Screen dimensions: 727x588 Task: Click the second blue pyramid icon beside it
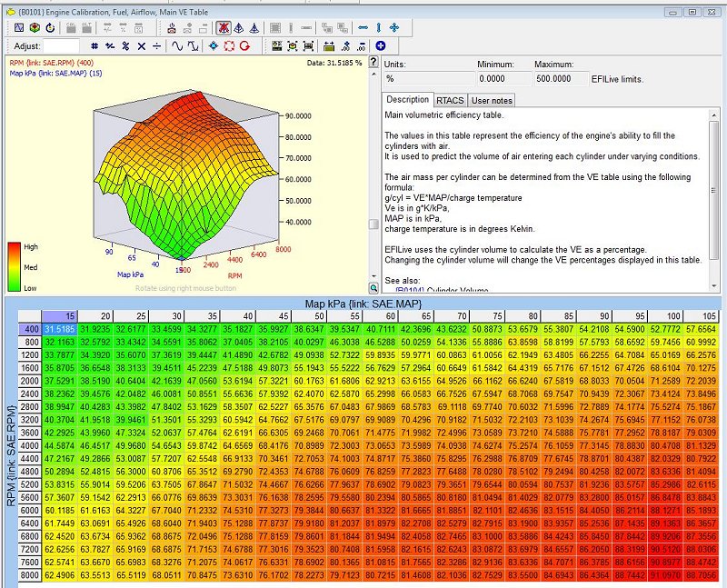click(254, 28)
